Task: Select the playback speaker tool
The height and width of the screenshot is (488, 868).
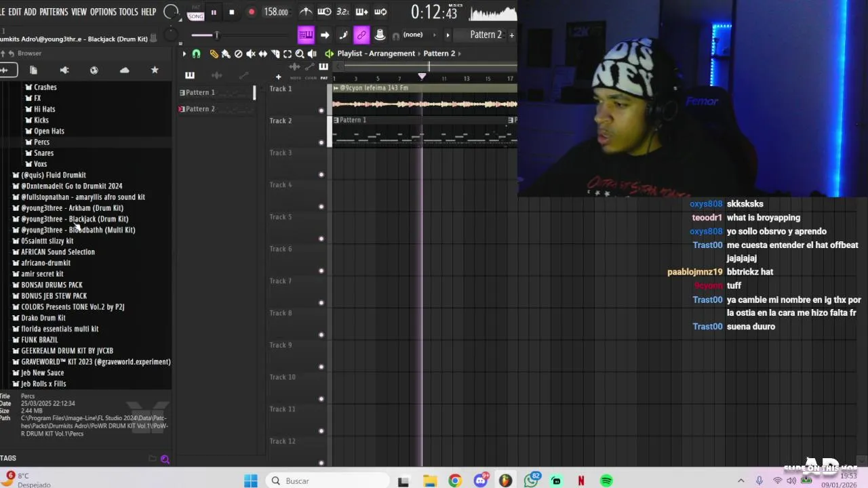Action: click(x=312, y=54)
